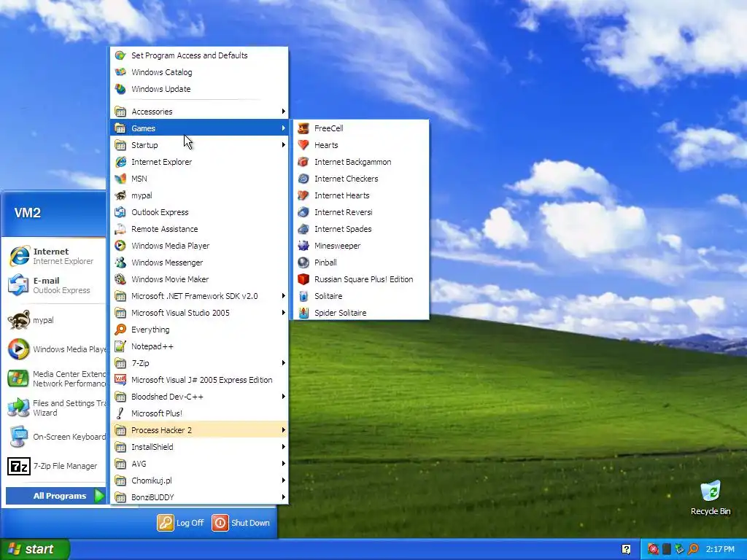Click the Start button on taskbar
Viewport: 747px width, 560px height.
tap(35, 549)
